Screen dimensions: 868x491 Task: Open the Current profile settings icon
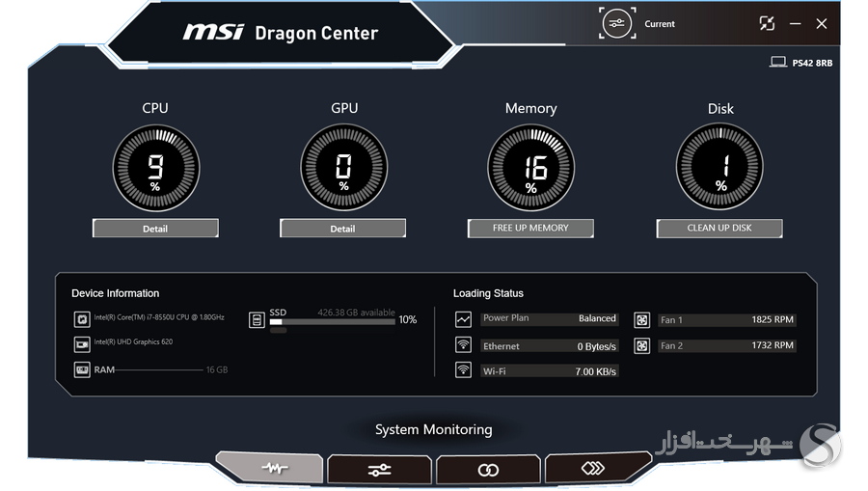pyautogui.click(x=616, y=23)
